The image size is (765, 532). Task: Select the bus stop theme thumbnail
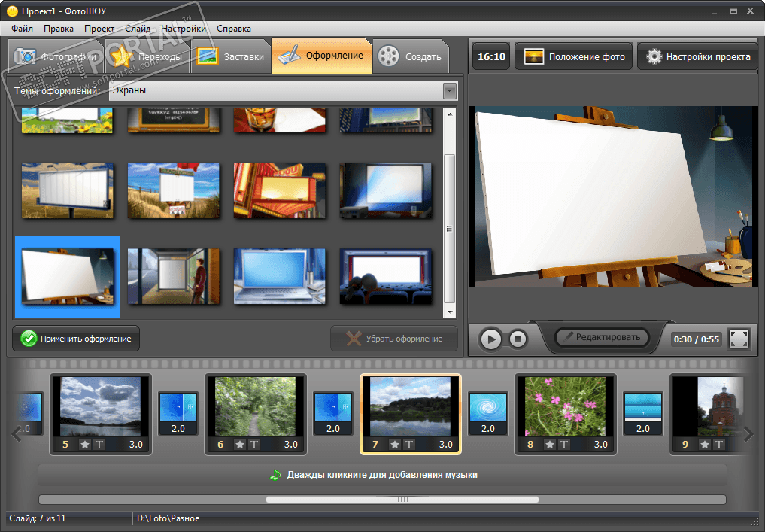pos(174,276)
